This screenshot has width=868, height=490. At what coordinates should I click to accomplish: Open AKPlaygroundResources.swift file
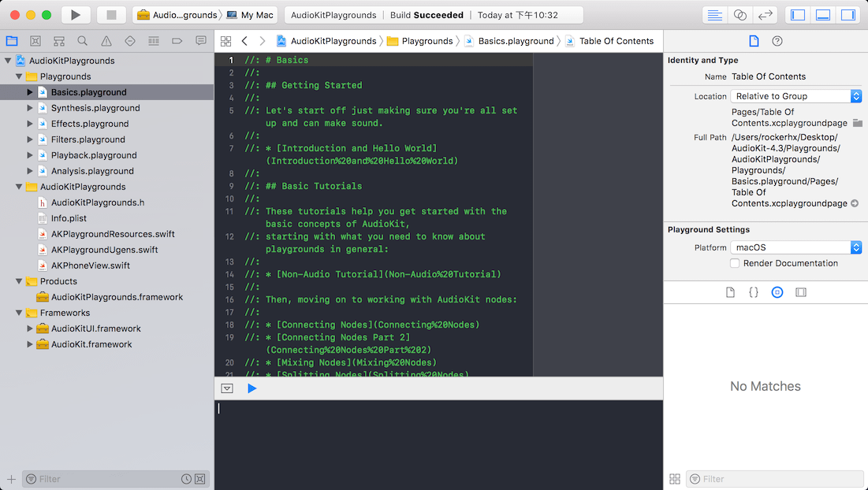[113, 234]
